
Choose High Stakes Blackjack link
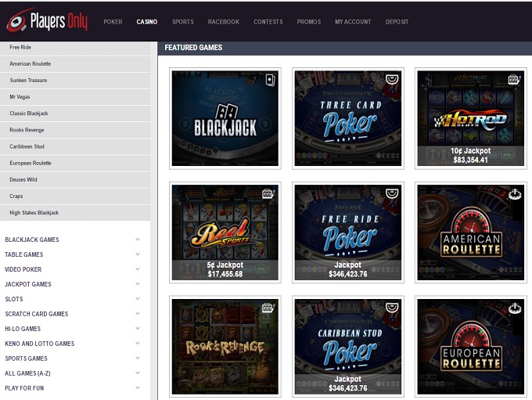[34, 213]
